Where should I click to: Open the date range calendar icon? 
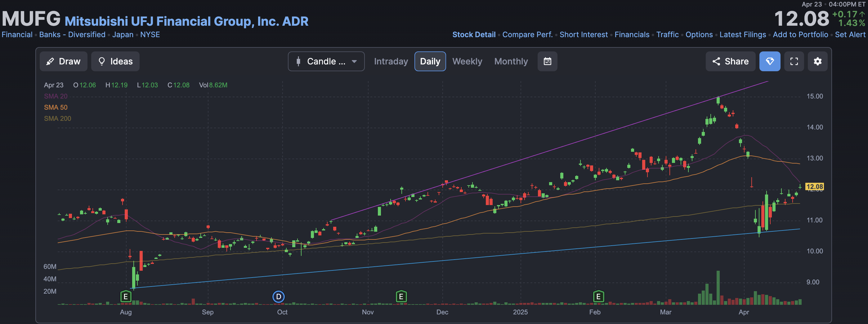pos(547,61)
